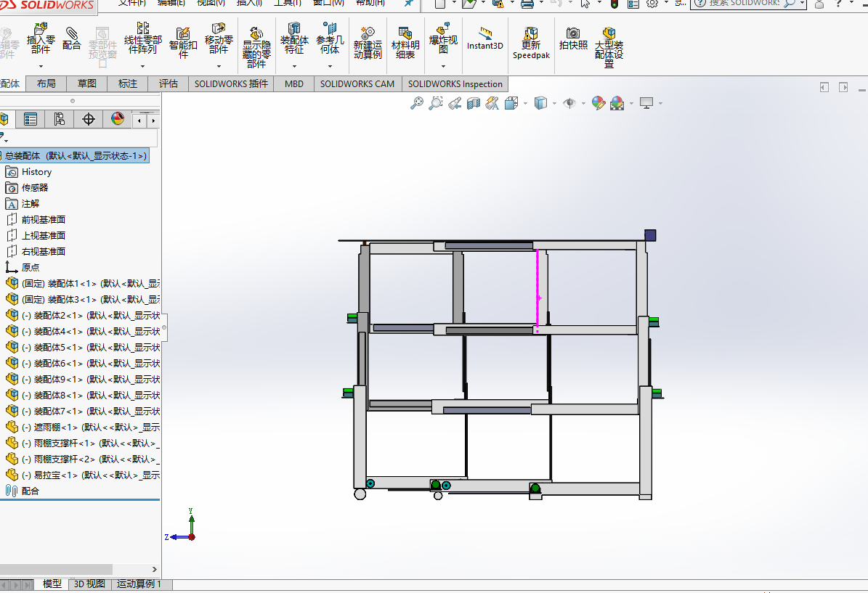This screenshot has height=593, width=868.
Task: Toggle Hide/Show Items eye icon
Action: [x=569, y=103]
